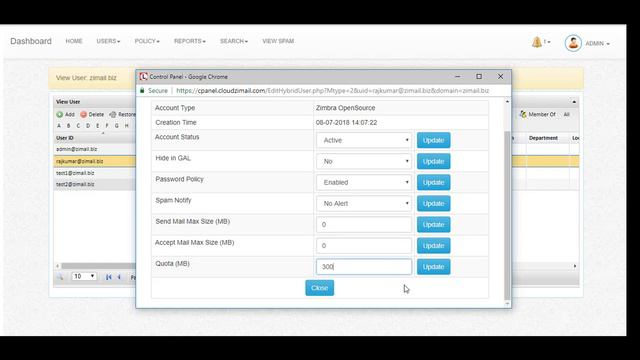Click user table horizontal scroll left arrow
Screen dimensions: 640x360
(x=57, y=266)
